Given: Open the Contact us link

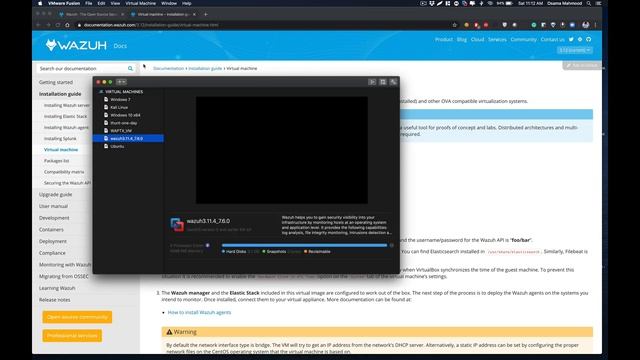Looking at the screenshot, I should tap(552, 40).
